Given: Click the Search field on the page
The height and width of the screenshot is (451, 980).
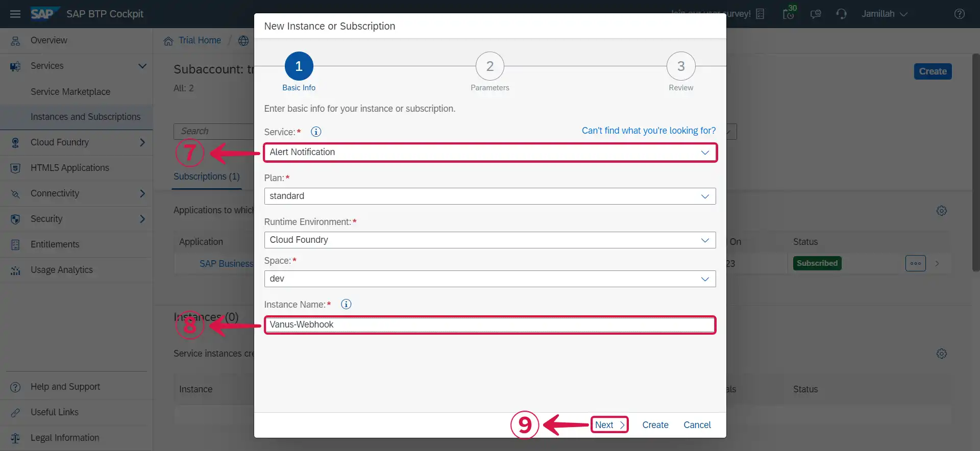Looking at the screenshot, I should (214, 131).
